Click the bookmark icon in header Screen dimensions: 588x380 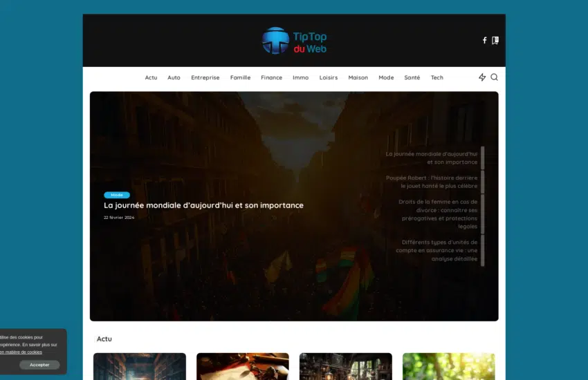(x=495, y=40)
